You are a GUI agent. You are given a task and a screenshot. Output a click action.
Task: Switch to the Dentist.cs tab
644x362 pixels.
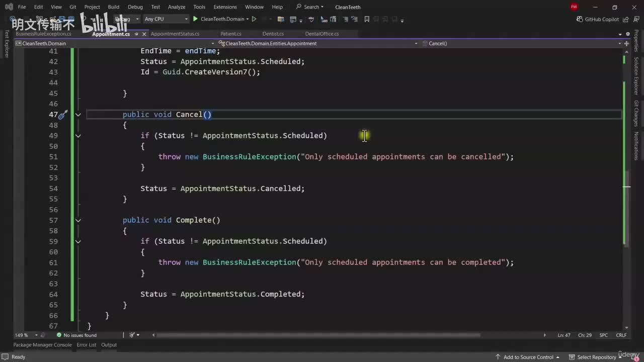click(x=273, y=34)
